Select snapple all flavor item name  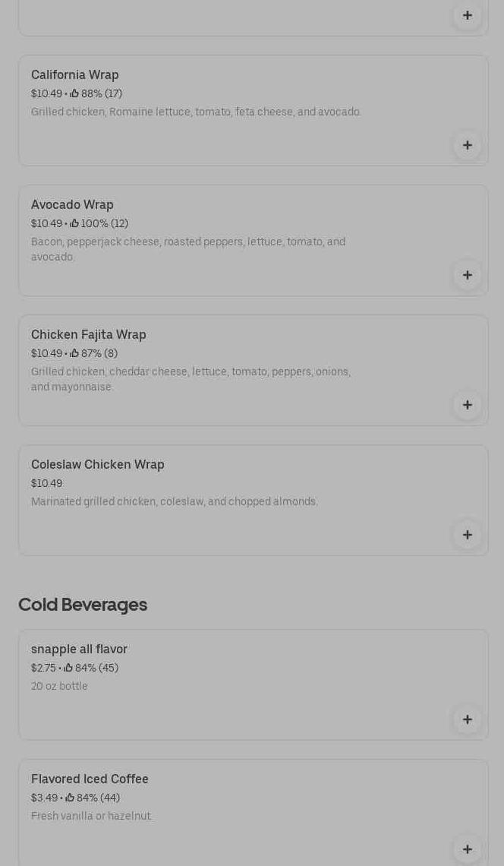[79, 649]
